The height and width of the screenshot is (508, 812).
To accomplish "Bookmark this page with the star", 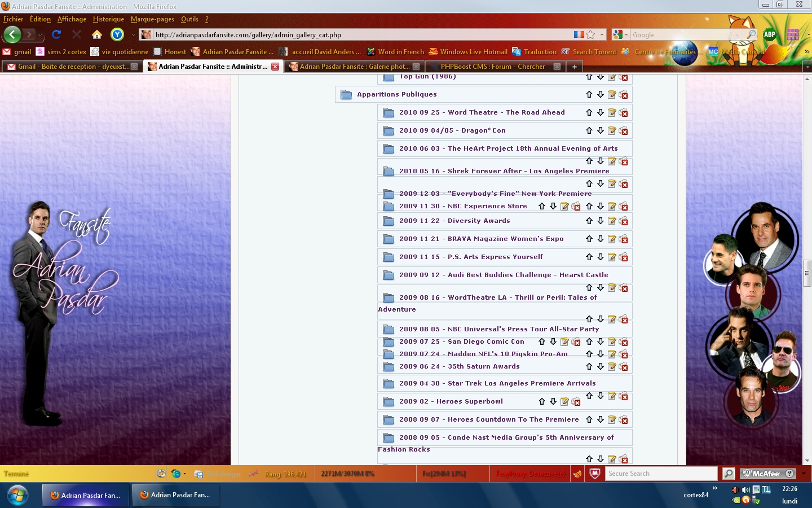I will (590, 34).
